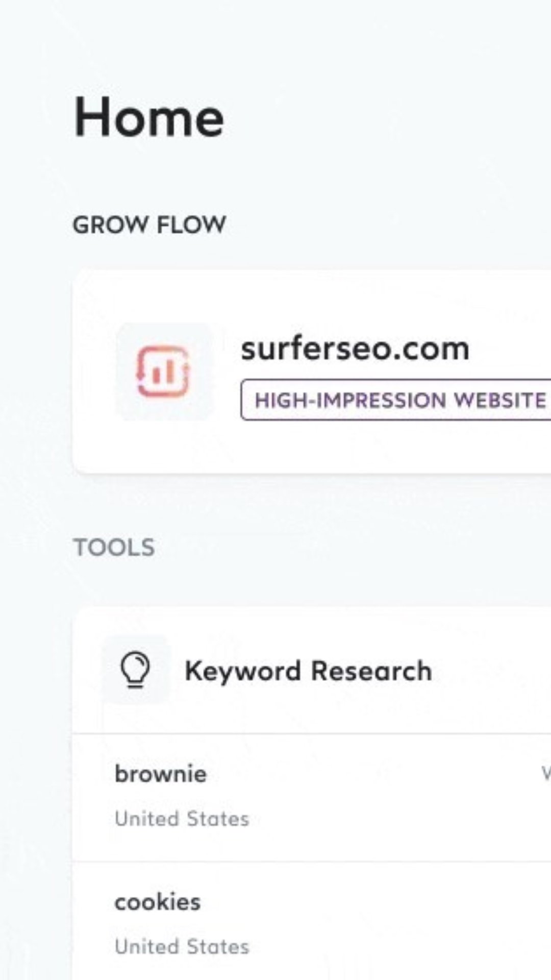551x980 pixels.
Task: Click blank space right of surferseo.com
Action: point(510,349)
